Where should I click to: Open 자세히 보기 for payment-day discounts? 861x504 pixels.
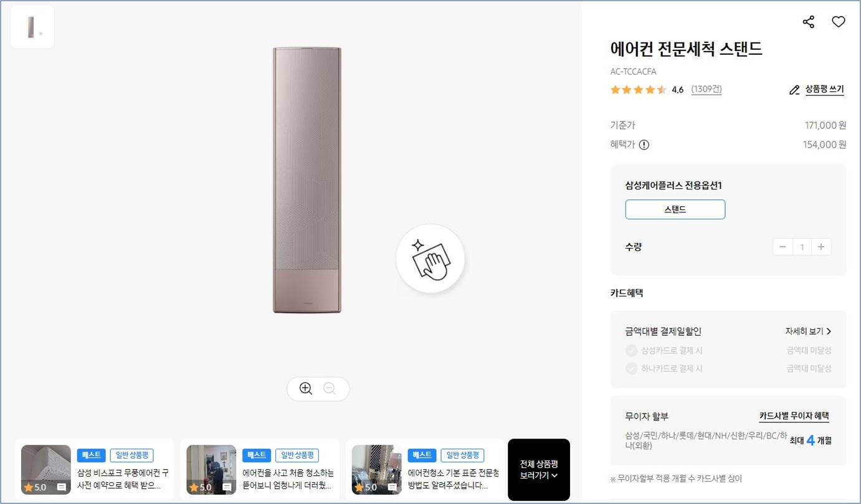pos(807,331)
